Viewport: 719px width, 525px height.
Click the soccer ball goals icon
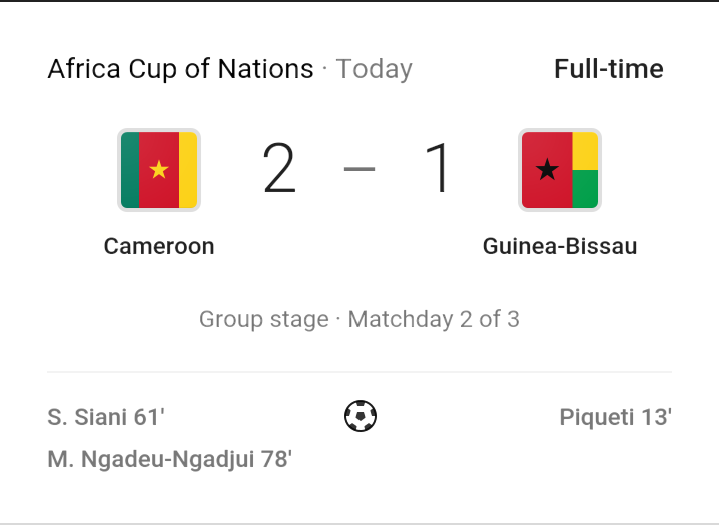[x=360, y=416]
